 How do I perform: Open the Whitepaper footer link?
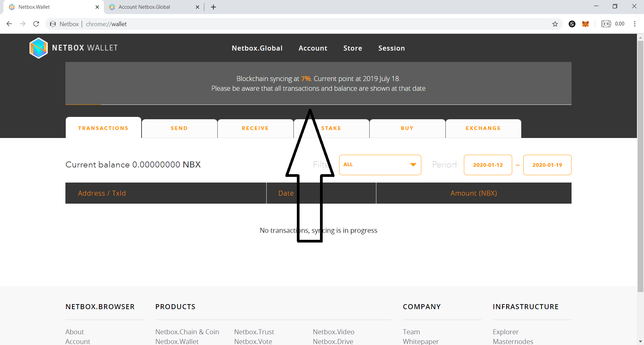[x=421, y=341]
